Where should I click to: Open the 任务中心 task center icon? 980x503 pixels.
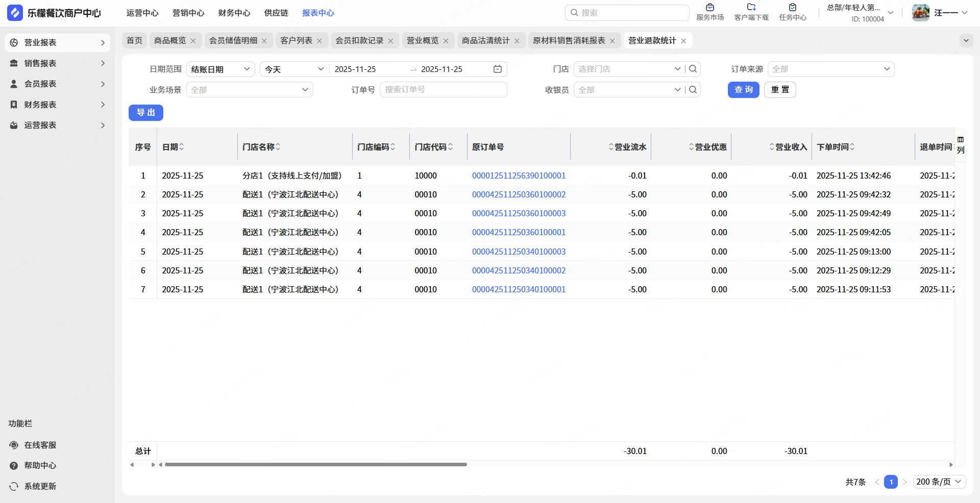point(792,8)
